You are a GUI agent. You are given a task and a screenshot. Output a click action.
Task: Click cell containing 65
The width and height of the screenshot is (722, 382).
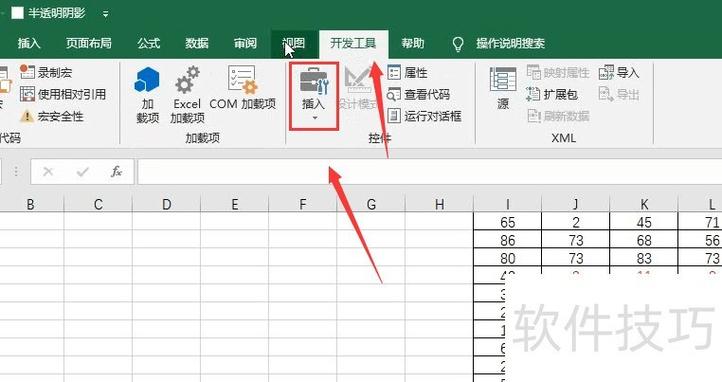pos(507,222)
